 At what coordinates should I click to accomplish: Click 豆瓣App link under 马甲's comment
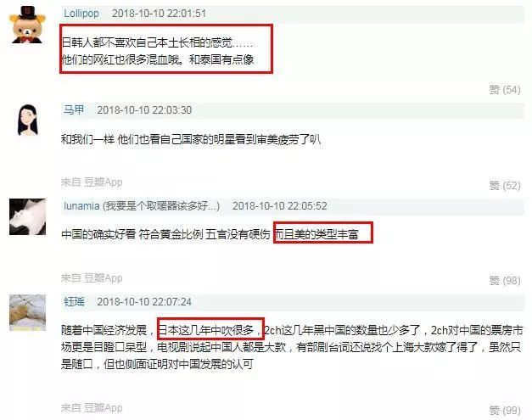coord(104,182)
